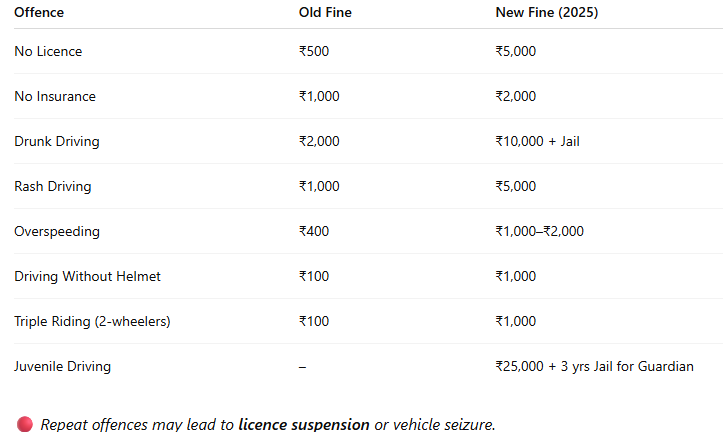Click the red circle emoji icon

coord(25,424)
